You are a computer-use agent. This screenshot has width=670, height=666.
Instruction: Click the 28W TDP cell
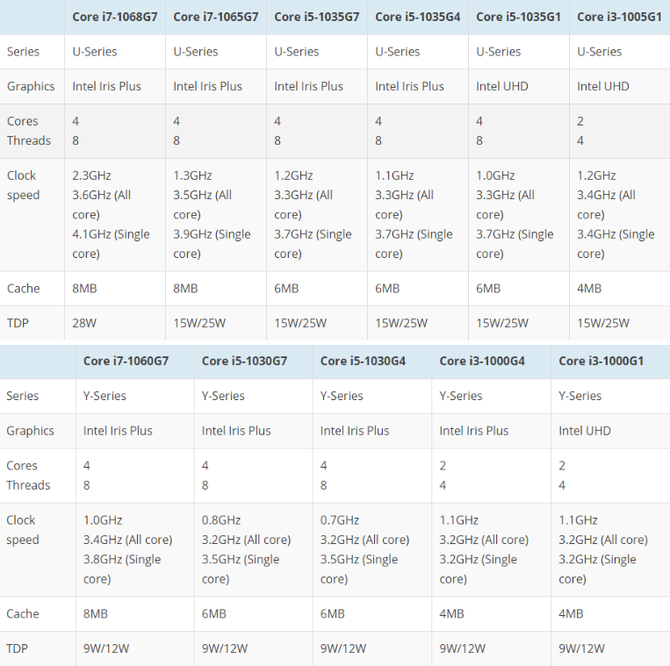coord(115,323)
